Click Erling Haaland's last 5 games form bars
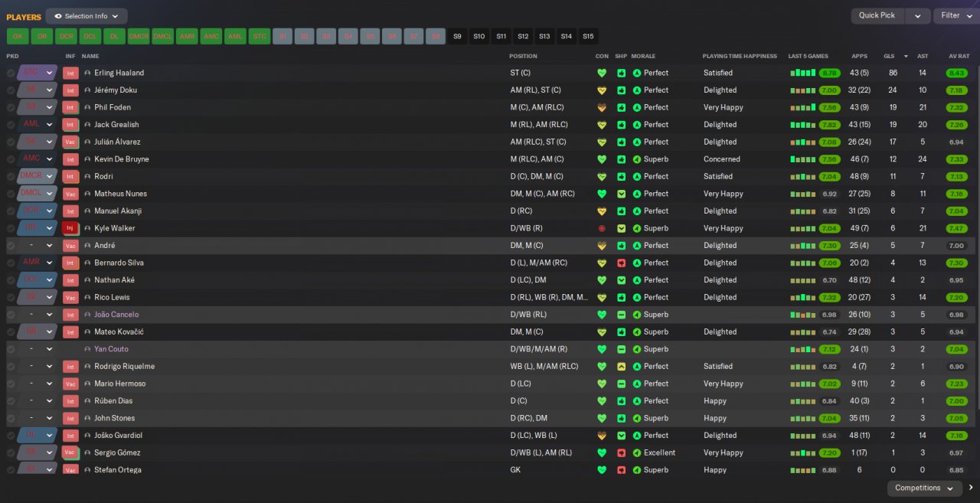Viewport: 980px width, 503px height. coord(803,73)
